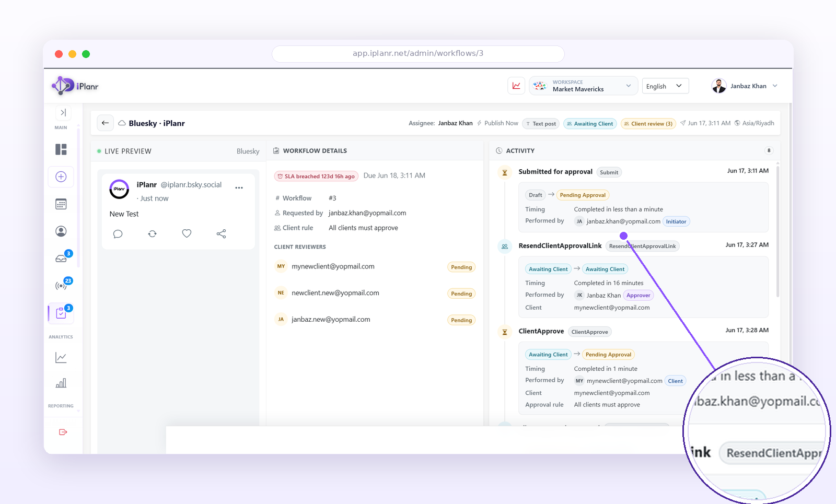Click the share icon on post preview
836x504 pixels.
tap(221, 234)
